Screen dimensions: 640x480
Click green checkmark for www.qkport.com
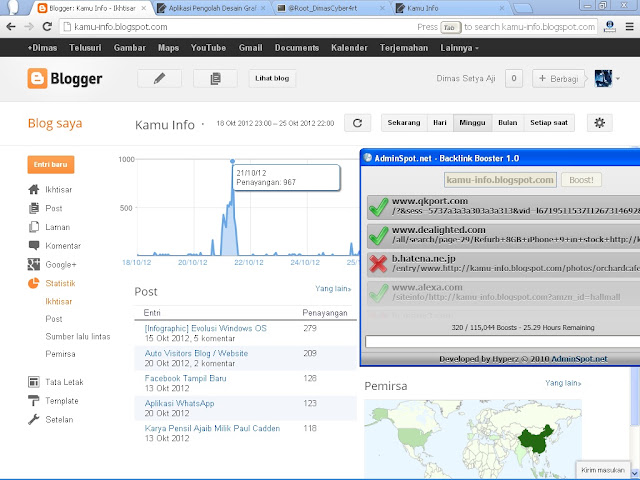[378, 207]
